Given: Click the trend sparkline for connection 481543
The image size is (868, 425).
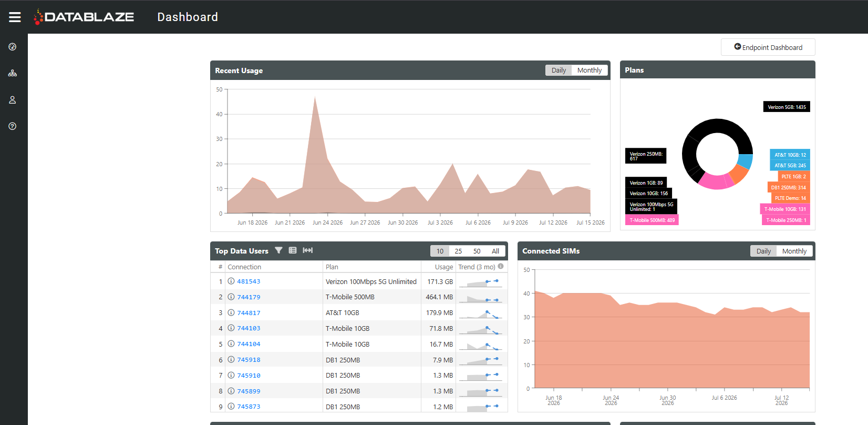Looking at the screenshot, I should pyautogui.click(x=480, y=282).
